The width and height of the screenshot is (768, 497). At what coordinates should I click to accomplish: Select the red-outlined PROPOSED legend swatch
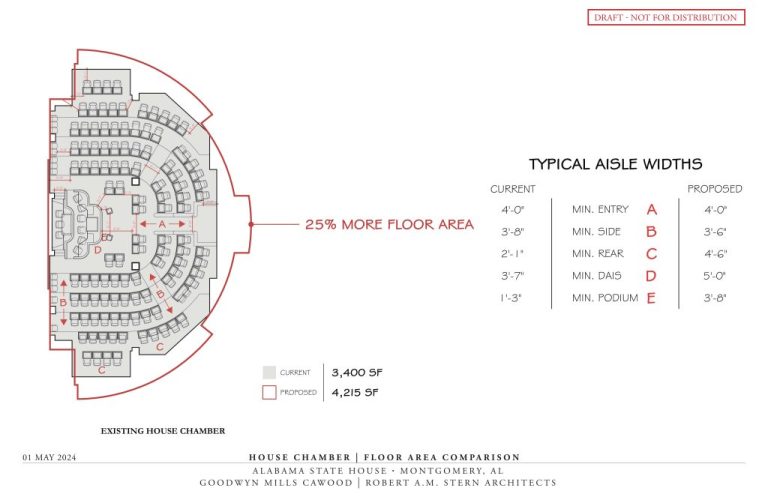pos(269,393)
